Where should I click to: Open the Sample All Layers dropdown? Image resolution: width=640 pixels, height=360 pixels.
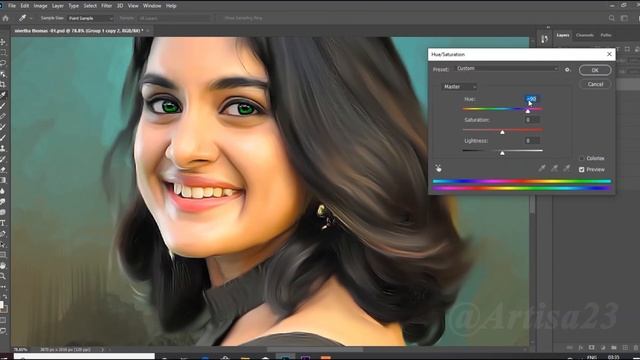[176, 18]
